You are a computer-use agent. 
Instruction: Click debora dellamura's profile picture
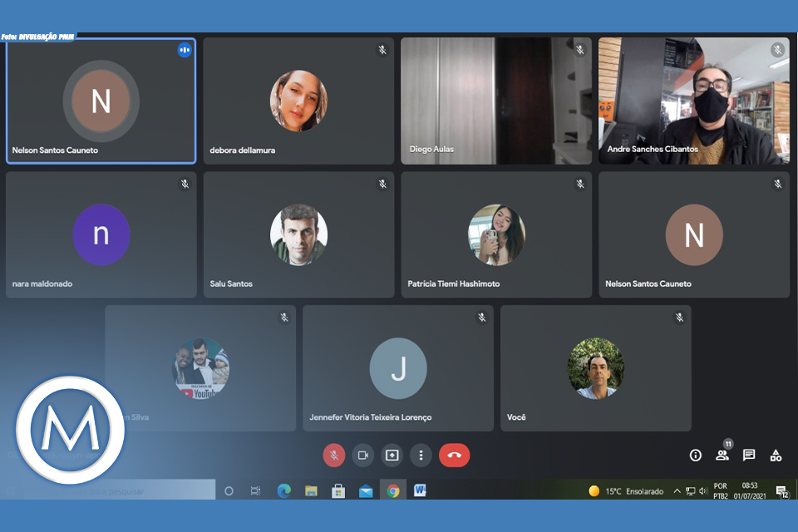click(x=298, y=101)
